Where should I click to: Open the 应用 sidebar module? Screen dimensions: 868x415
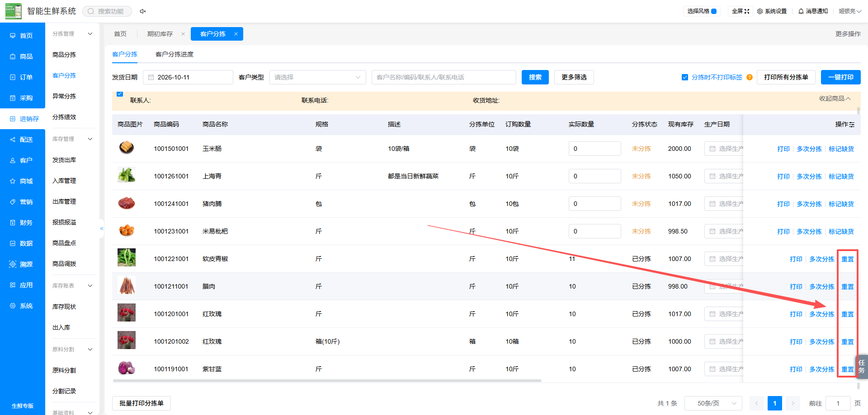coord(22,285)
